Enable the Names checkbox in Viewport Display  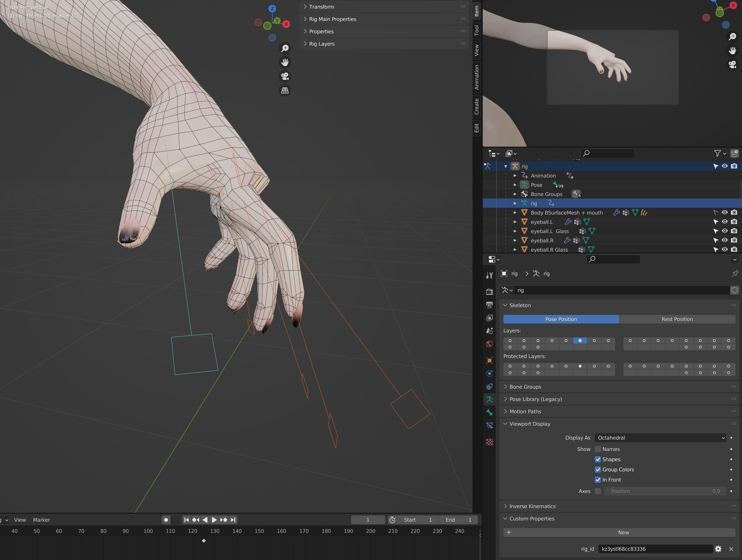[x=598, y=449]
